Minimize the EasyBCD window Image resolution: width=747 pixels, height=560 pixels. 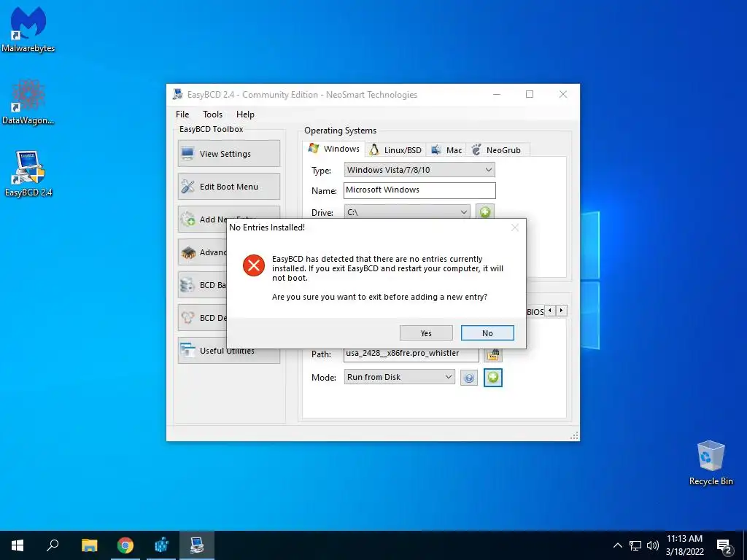point(496,94)
